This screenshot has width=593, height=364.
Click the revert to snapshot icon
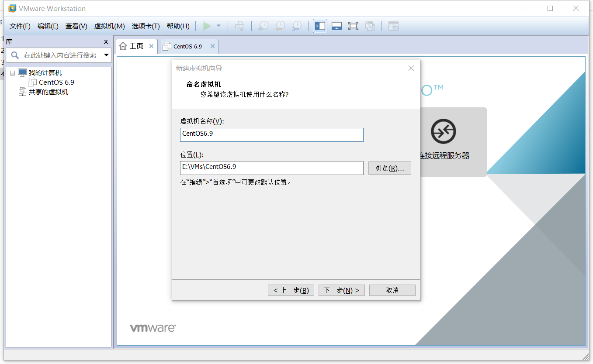click(x=280, y=26)
